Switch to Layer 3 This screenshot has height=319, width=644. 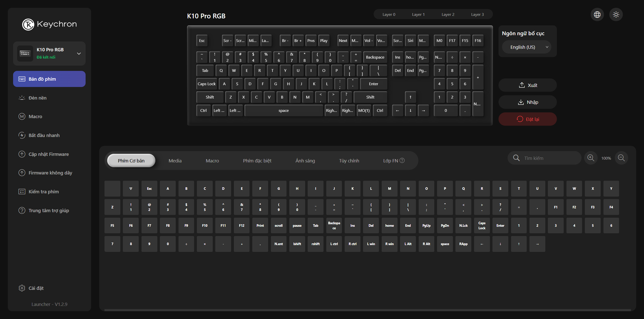click(x=477, y=15)
